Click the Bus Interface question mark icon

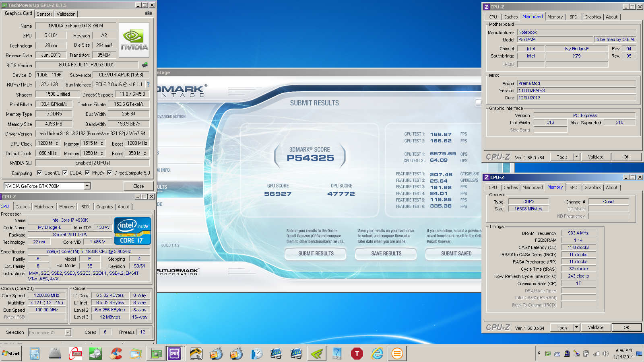pyautogui.click(x=148, y=84)
